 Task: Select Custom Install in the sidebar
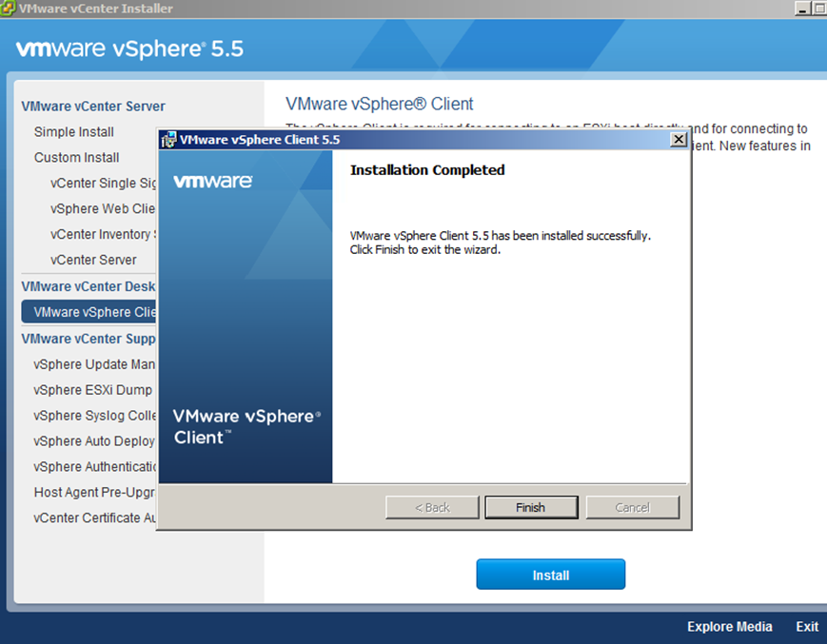(76, 158)
